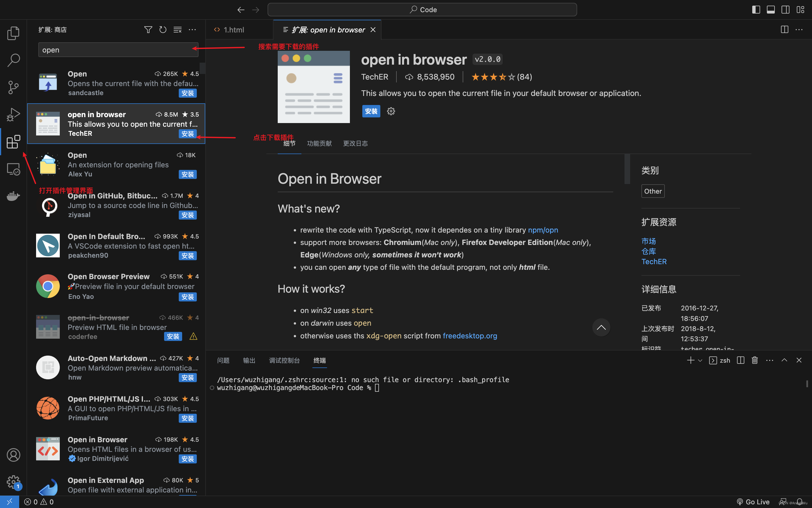This screenshot has width=812, height=508.
Task: Install Open Browser Preview extension
Action: (x=187, y=297)
